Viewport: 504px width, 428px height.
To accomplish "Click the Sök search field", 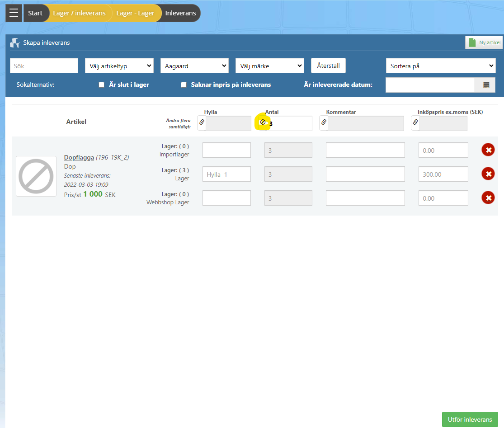I will 44,66.
